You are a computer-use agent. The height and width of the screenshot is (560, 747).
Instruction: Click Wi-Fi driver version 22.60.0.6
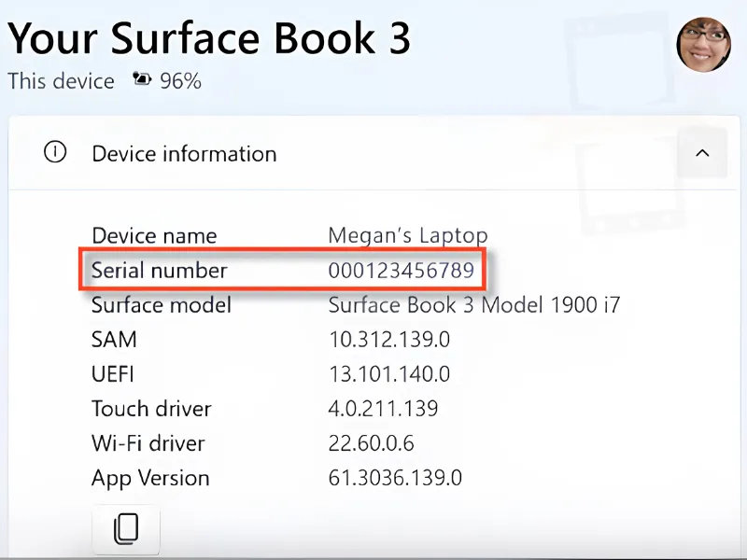tap(371, 443)
